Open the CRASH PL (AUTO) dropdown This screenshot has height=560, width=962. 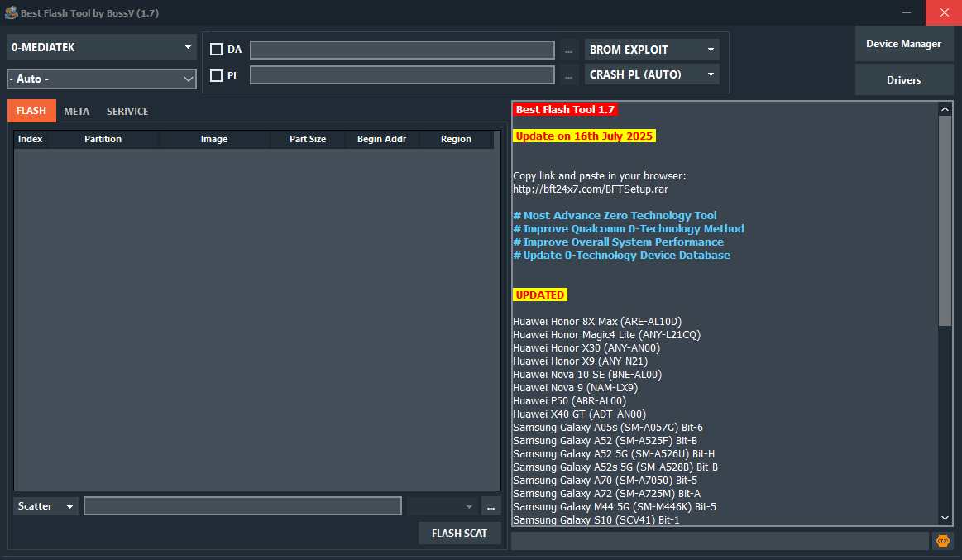click(652, 74)
